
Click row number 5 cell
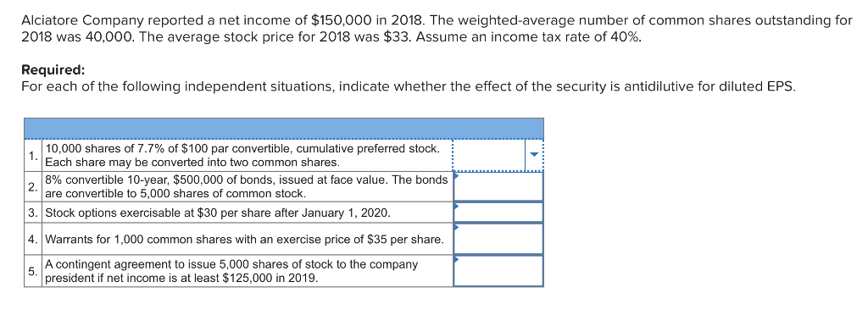(x=33, y=271)
